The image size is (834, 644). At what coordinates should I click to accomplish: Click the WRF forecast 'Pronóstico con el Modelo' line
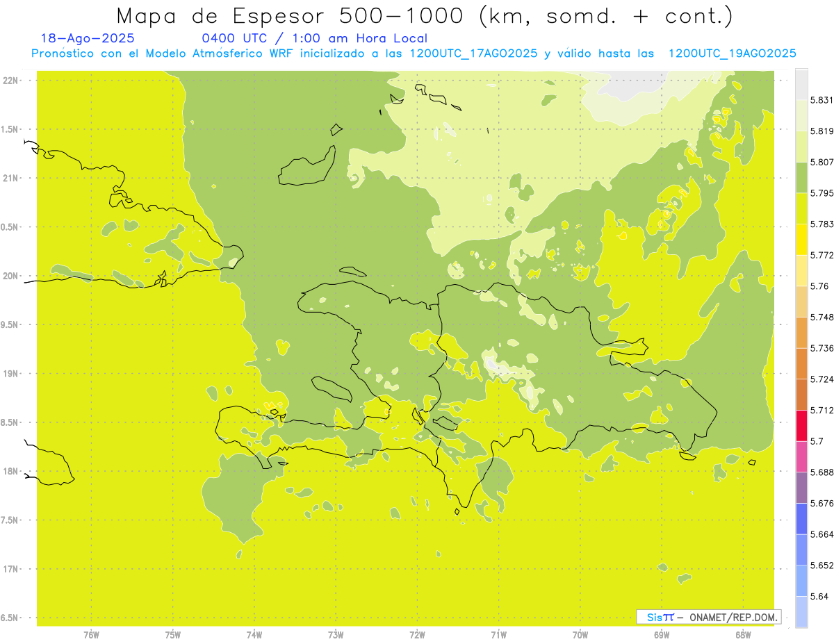point(414,53)
